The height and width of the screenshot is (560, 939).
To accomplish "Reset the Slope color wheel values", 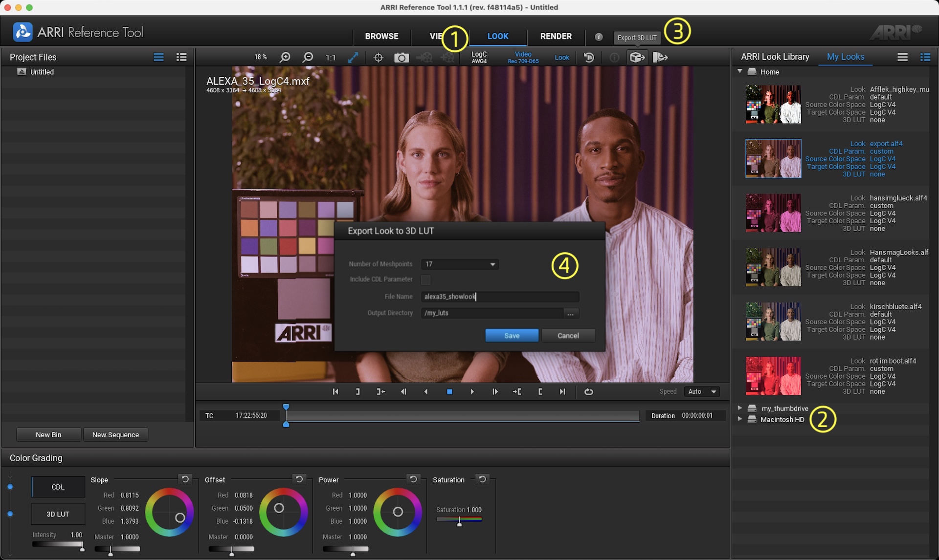I will 185,479.
